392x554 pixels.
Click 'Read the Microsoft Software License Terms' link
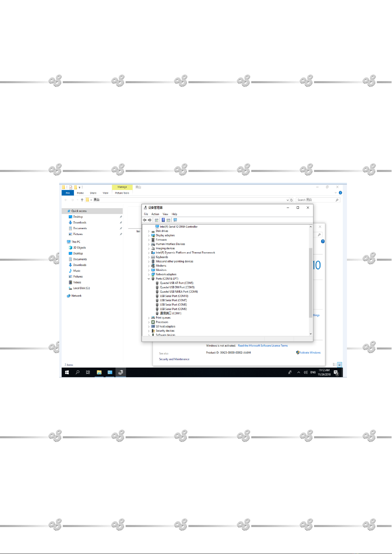[x=263, y=346]
